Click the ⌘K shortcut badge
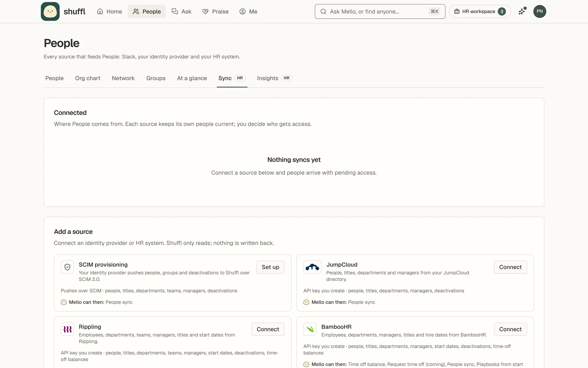The height and width of the screenshot is (368, 588). point(434,11)
